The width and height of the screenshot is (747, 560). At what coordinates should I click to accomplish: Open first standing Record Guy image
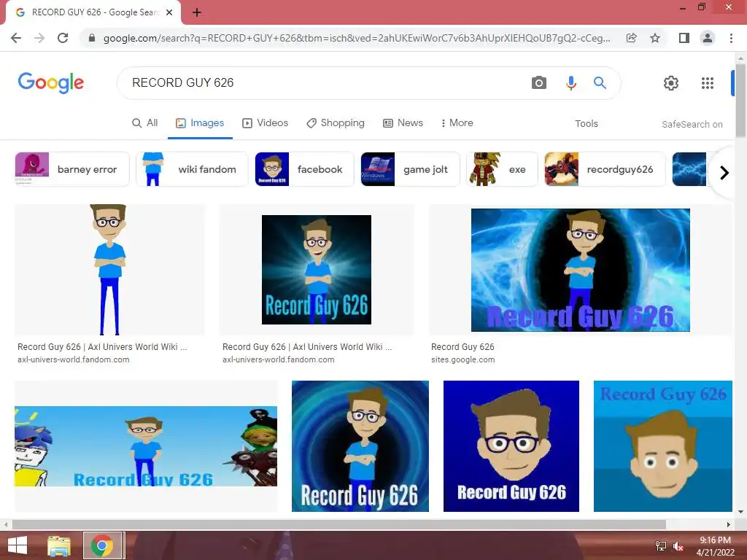[x=109, y=270]
